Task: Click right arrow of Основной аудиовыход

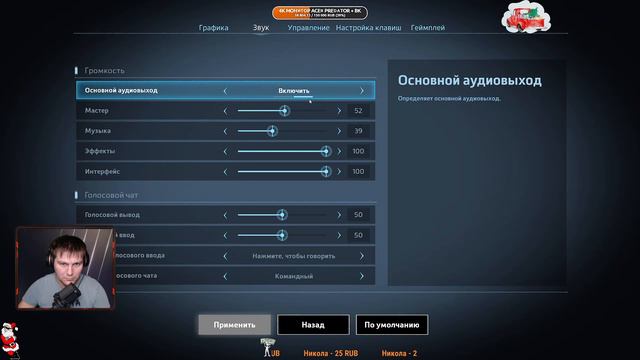Action: [x=362, y=91]
